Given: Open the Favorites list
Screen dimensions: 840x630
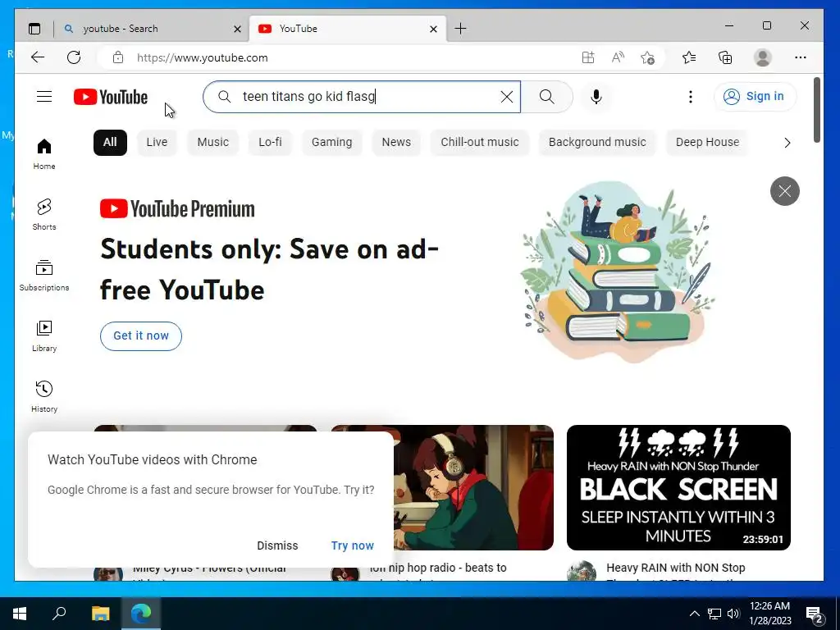Looking at the screenshot, I should (689, 57).
